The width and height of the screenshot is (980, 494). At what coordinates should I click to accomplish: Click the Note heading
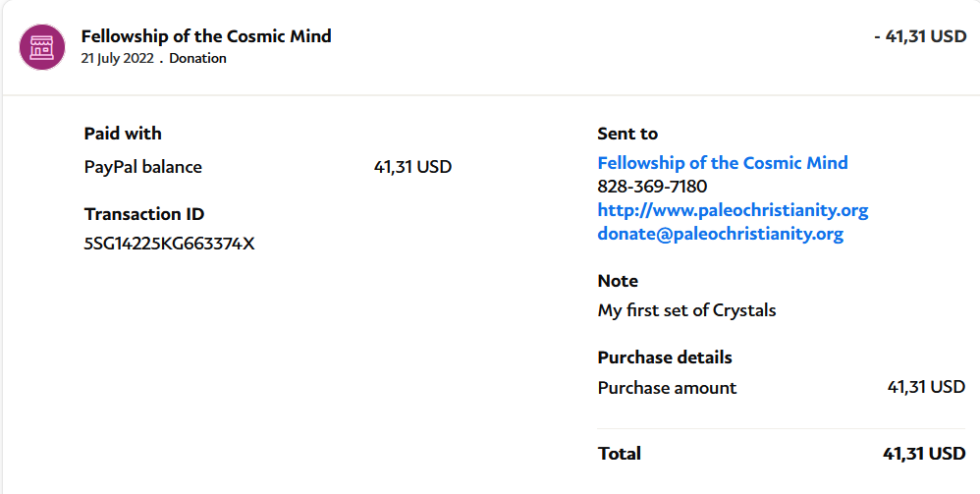tap(618, 281)
